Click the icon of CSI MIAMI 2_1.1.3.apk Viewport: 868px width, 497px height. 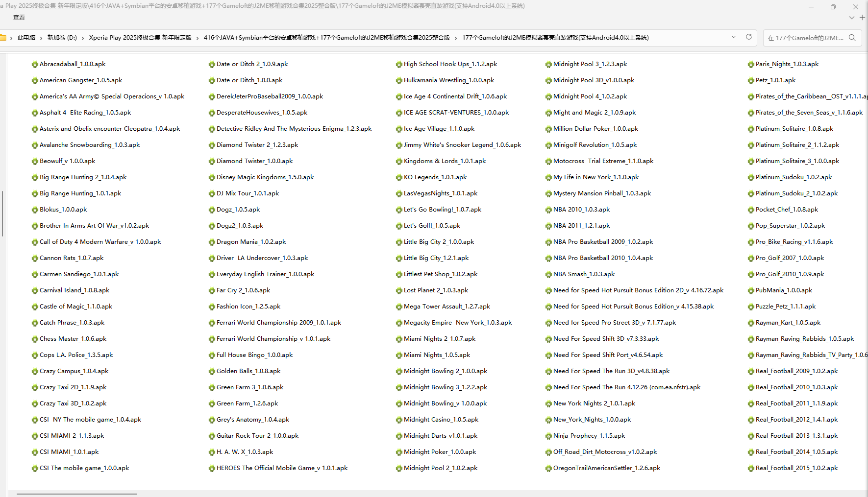point(35,436)
